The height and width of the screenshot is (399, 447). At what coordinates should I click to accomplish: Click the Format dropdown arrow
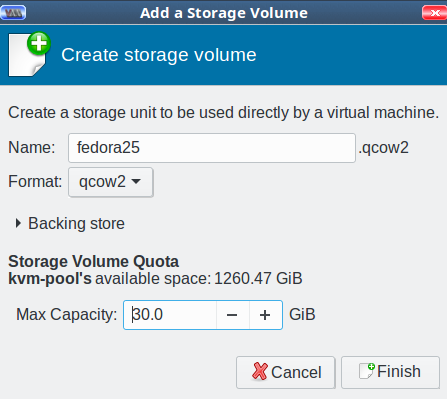tap(136, 182)
